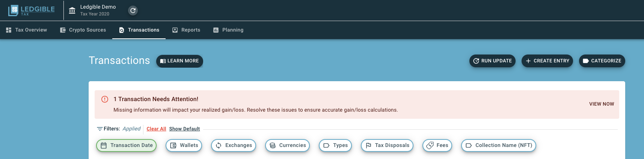This screenshot has height=159, width=644.
Task: Open the Currencies filter chip
Action: tap(287, 145)
